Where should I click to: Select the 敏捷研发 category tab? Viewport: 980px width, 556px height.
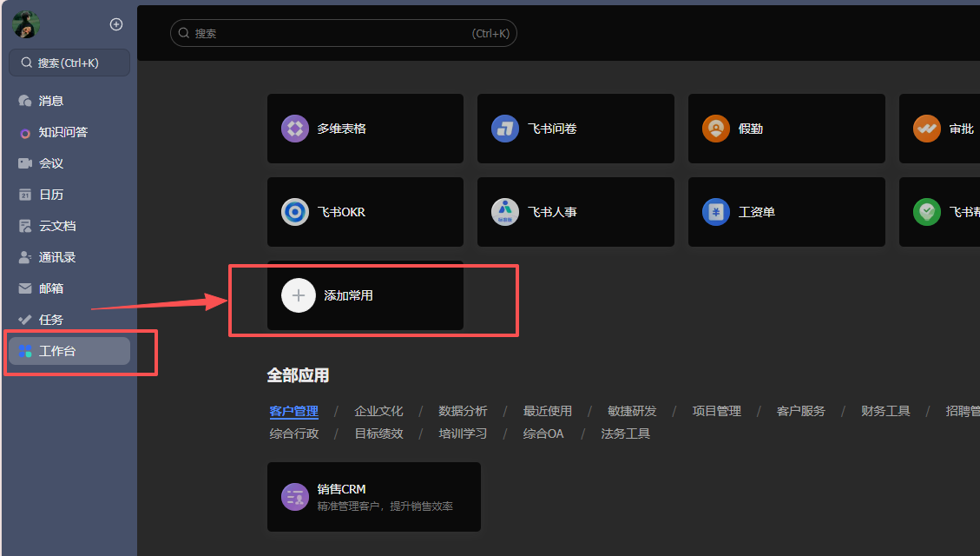pyautogui.click(x=632, y=411)
